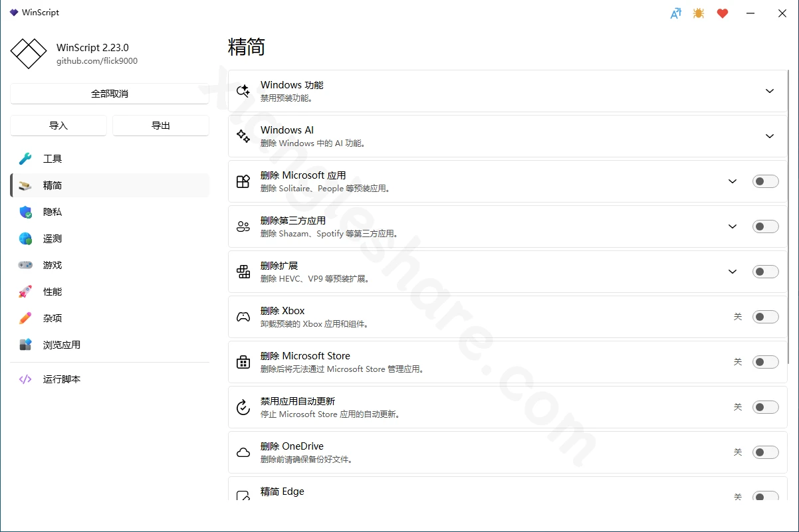Screen dimensions: 799x532
Task: Expand the Windows AI section chevron
Action: click(x=770, y=136)
